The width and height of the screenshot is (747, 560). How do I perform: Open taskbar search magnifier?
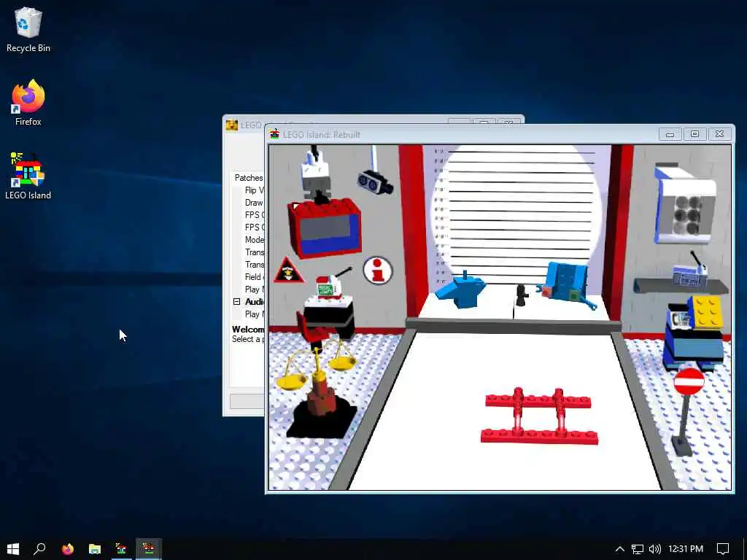coord(40,548)
